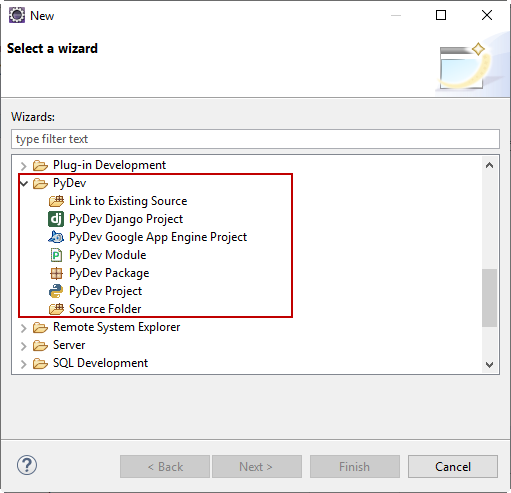Click the Server folder icon
Viewport: 511px width, 493px height.
click(40, 345)
